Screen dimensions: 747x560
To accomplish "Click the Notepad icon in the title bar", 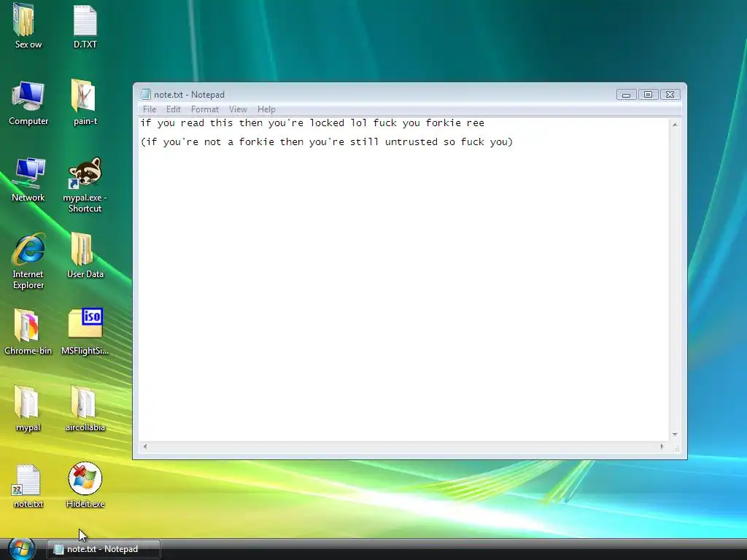I will 145,94.
